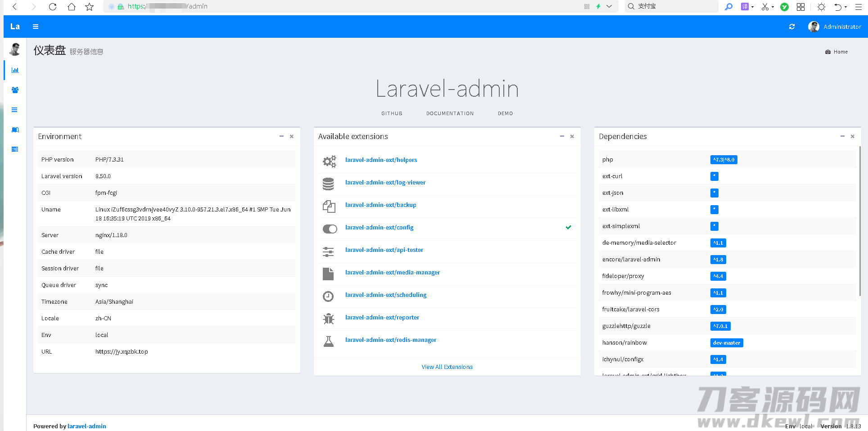Open the DOCUMENTATION link

(x=450, y=113)
